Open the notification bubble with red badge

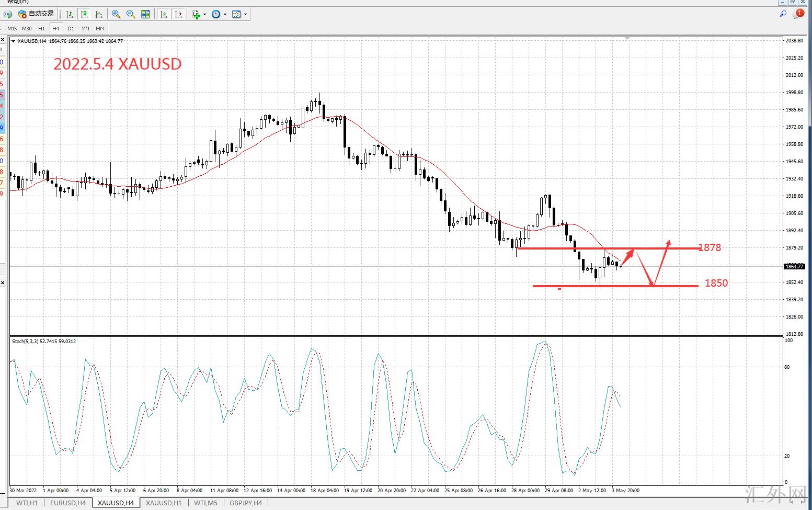tap(797, 14)
